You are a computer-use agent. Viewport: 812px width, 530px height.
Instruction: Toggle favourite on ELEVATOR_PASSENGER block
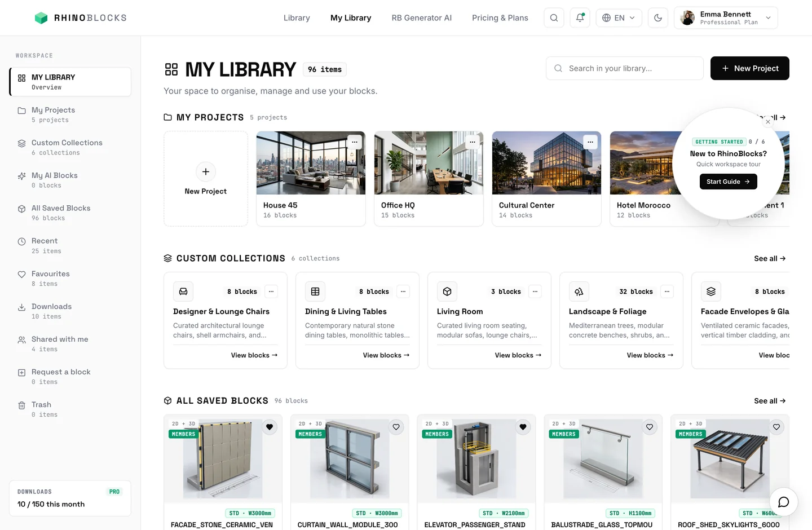[x=523, y=427]
